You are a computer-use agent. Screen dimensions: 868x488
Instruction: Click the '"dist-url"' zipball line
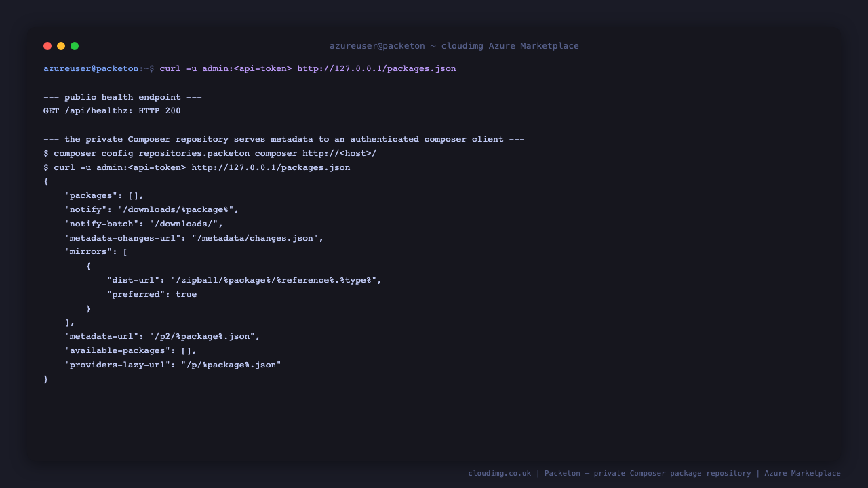pyautogui.click(x=245, y=280)
